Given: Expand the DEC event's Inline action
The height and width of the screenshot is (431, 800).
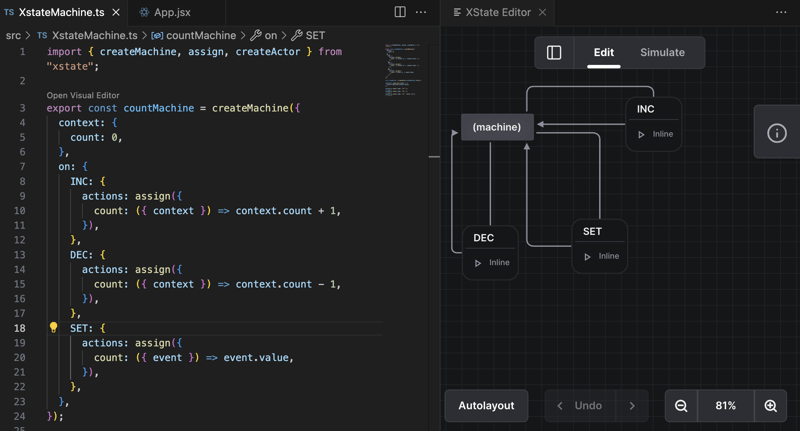Looking at the screenshot, I should click(x=478, y=263).
